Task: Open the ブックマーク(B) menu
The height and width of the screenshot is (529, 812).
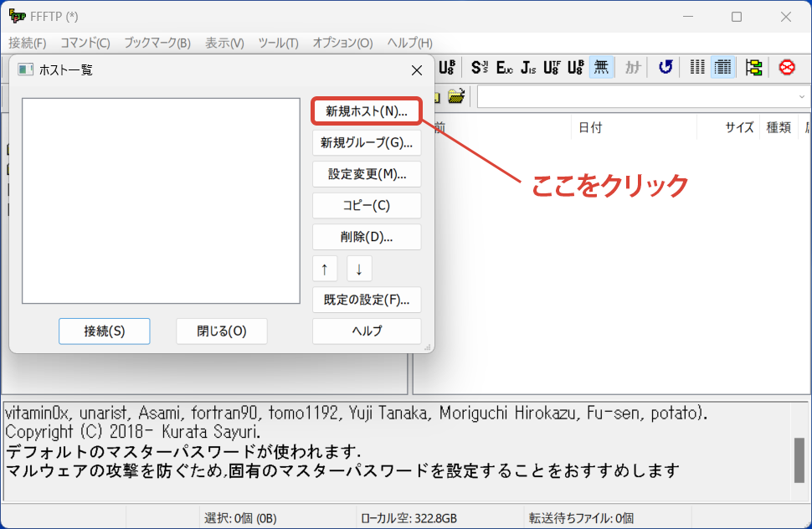Action: pos(157,43)
